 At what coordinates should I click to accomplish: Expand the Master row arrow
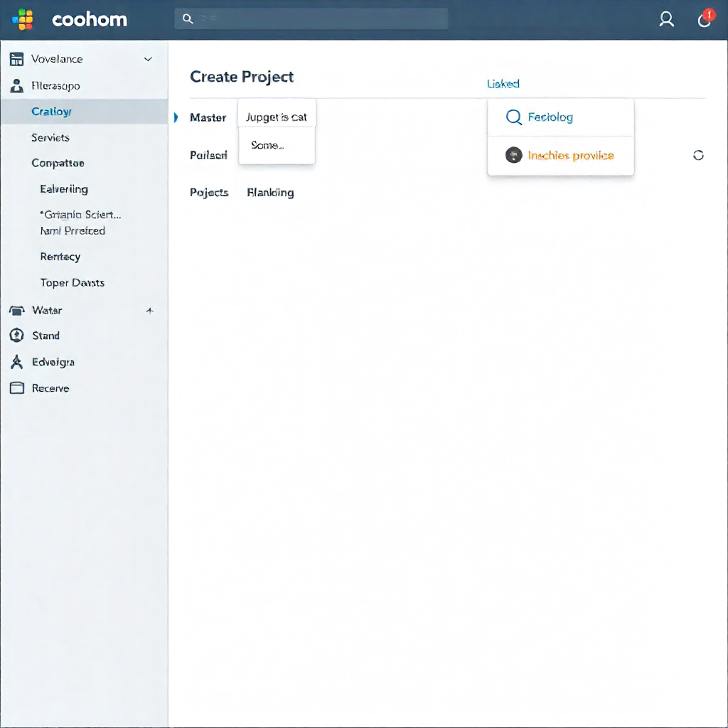(176, 118)
